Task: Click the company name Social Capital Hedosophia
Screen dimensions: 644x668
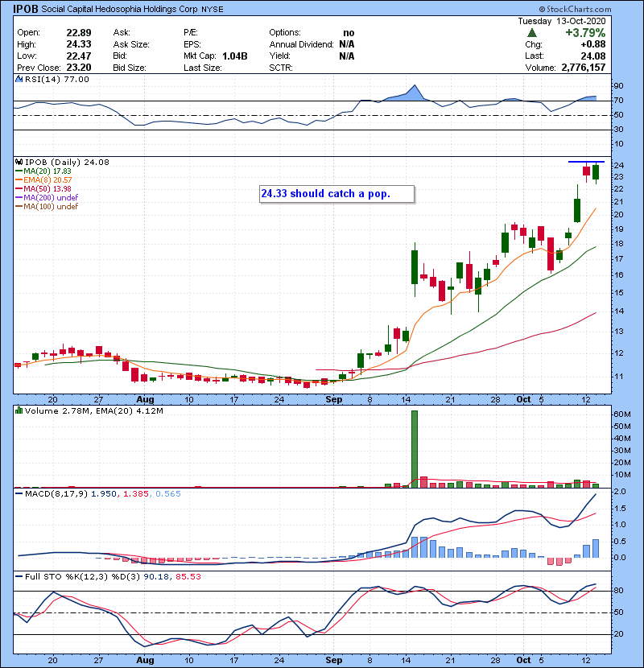Action: click(x=119, y=10)
